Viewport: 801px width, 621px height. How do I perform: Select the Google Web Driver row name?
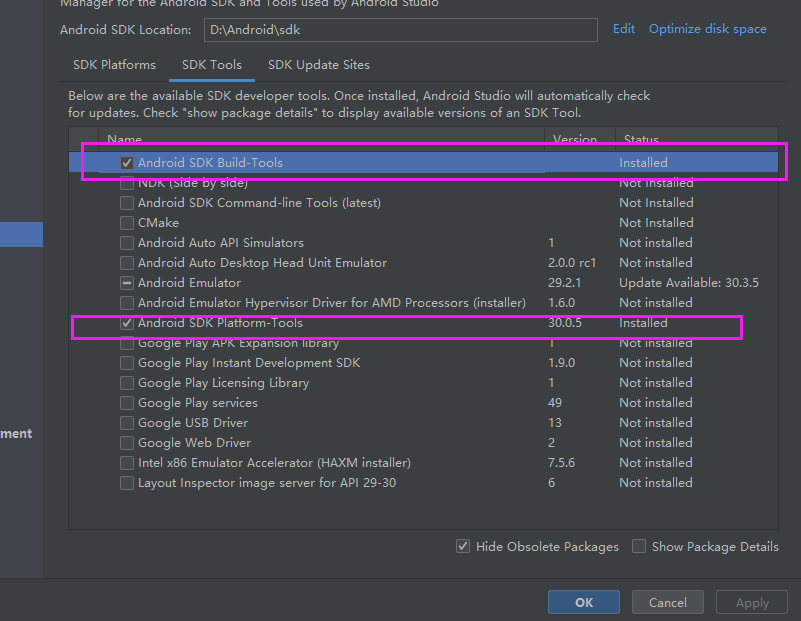coord(194,442)
